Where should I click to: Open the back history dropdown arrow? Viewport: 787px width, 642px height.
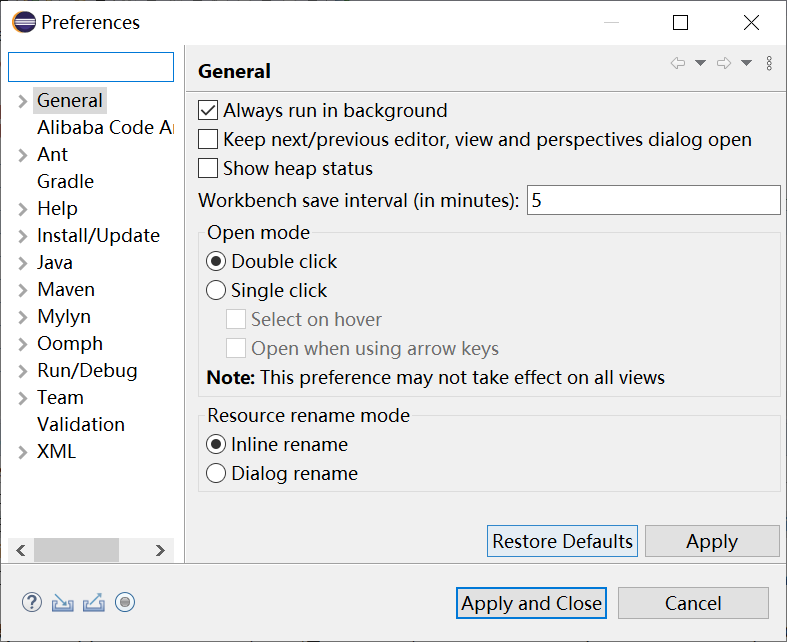point(700,63)
